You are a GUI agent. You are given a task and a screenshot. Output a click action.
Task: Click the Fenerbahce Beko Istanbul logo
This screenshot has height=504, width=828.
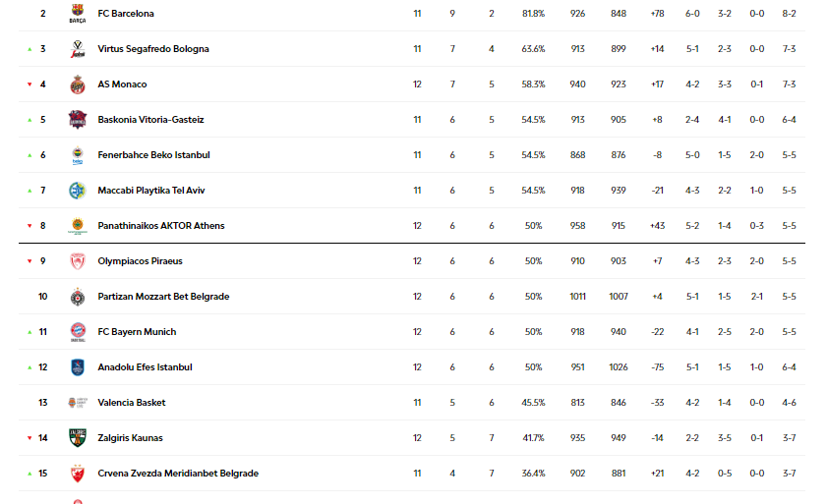click(78, 155)
